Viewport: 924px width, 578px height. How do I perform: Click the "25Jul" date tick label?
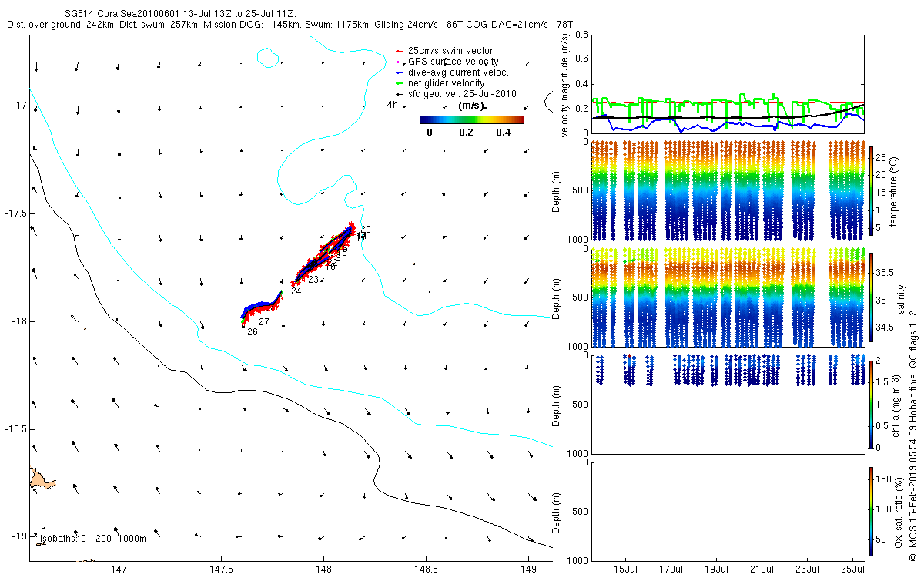853,569
